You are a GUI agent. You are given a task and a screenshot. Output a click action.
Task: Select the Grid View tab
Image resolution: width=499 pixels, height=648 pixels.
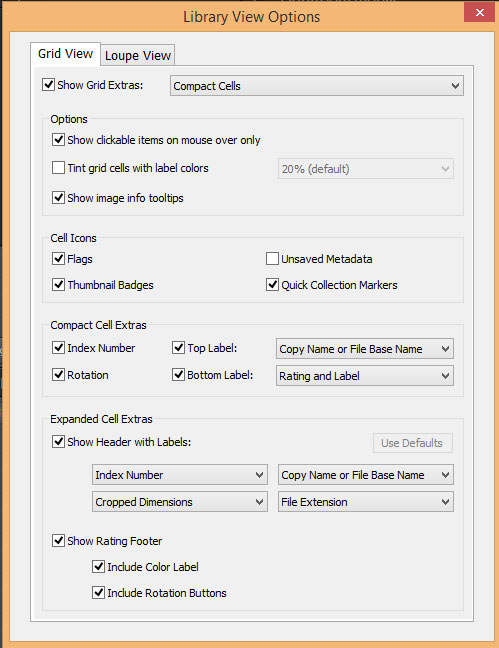65,54
